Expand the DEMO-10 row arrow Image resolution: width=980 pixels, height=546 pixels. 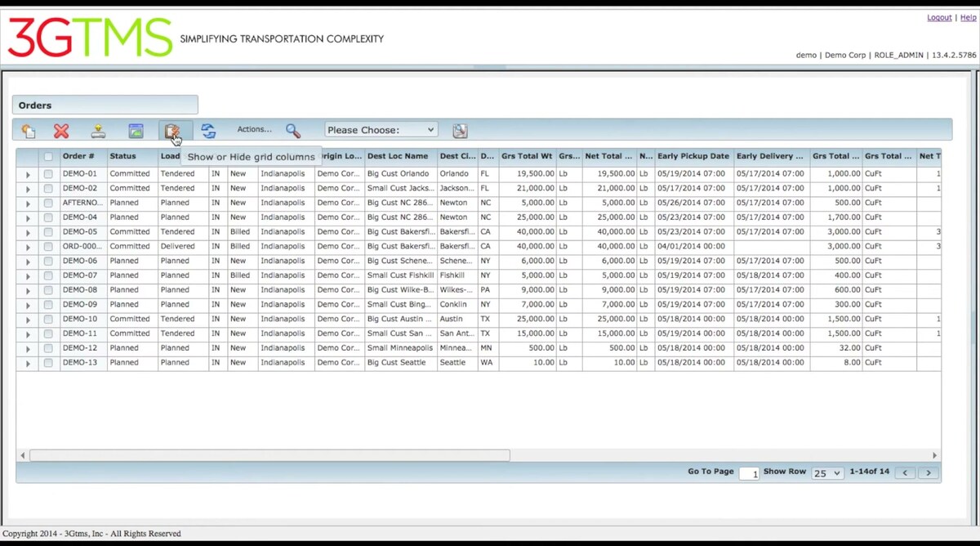[x=28, y=320]
